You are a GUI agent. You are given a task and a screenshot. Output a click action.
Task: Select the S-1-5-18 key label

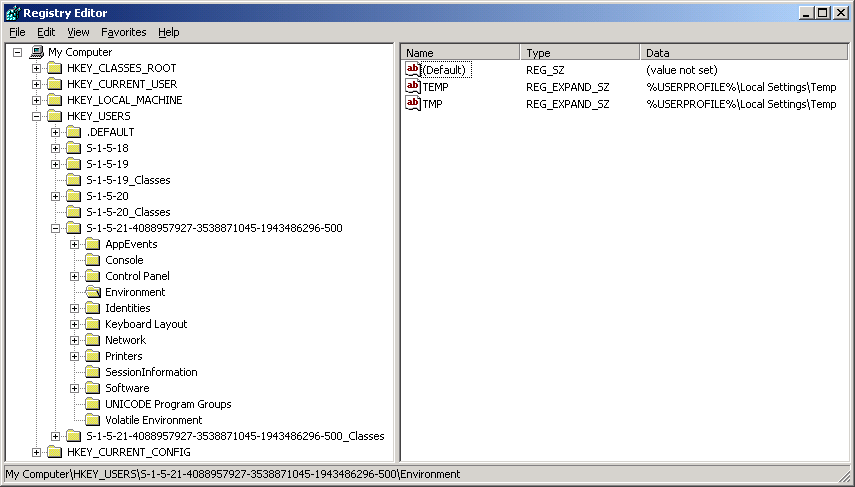(107, 148)
